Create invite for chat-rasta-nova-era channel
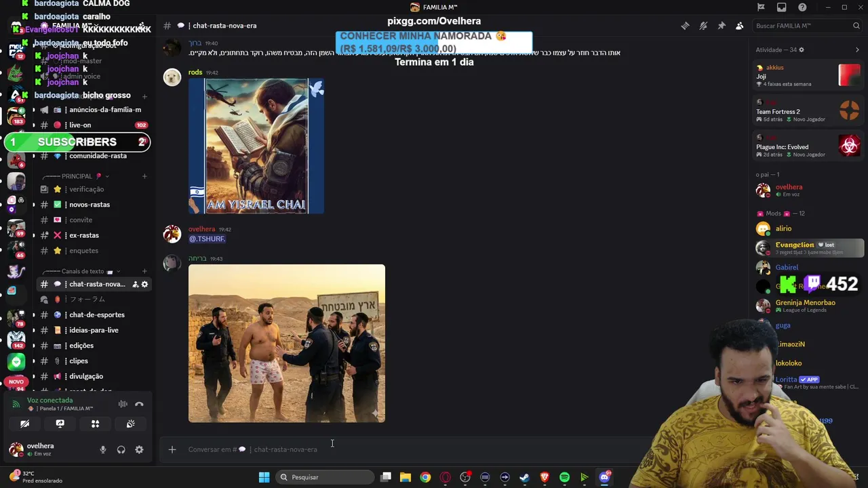The height and width of the screenshot is (488, 868). point(135,285)
